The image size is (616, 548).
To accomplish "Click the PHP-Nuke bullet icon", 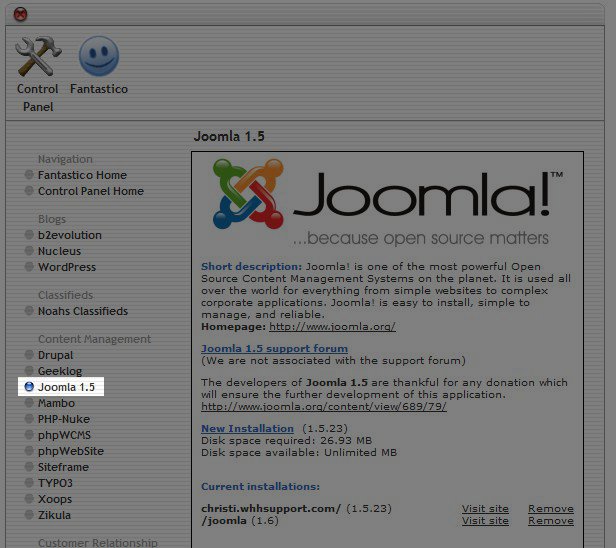I will [29, 420].
